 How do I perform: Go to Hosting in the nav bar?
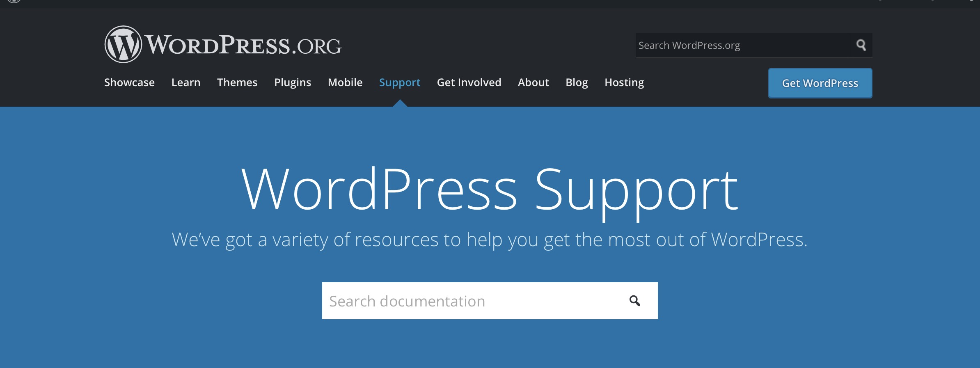pyautogui.click(x=624, y=82)
